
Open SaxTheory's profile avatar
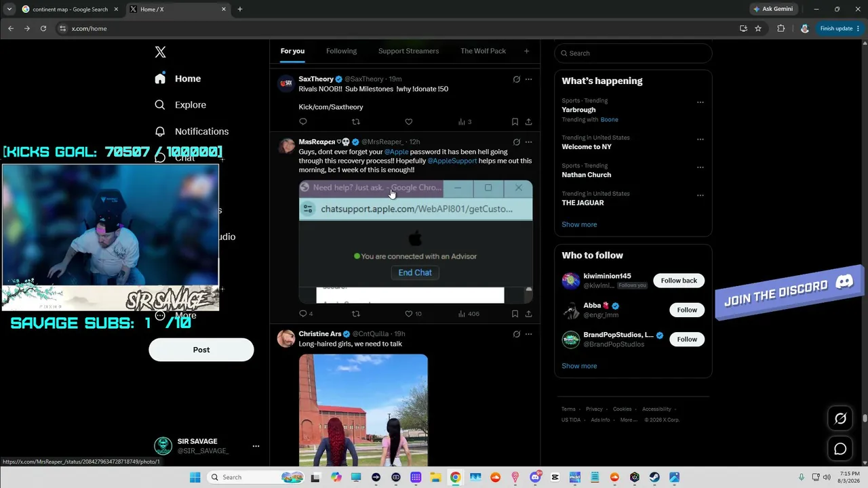286,83
